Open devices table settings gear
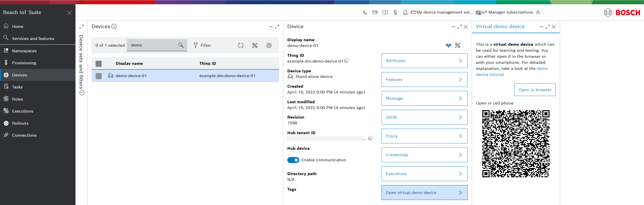 269,45
